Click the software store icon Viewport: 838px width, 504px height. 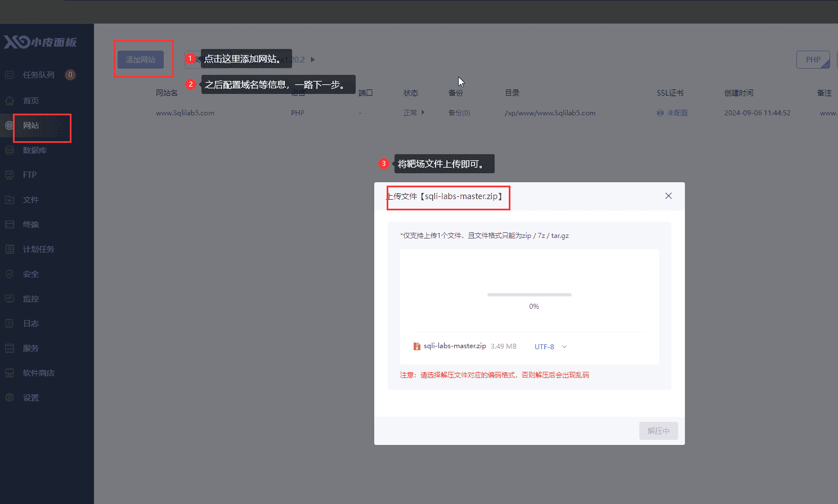(x=10, y=373)
